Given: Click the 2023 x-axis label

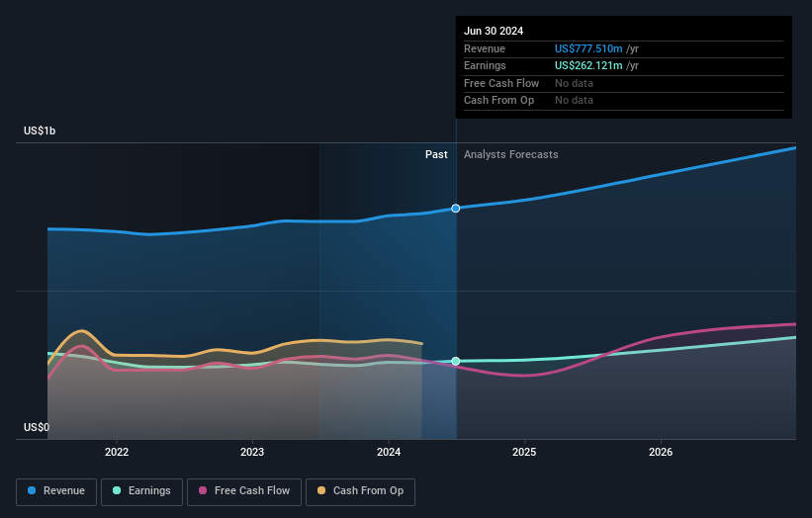Looking at the screenshot, I should [x=252, y=452].
